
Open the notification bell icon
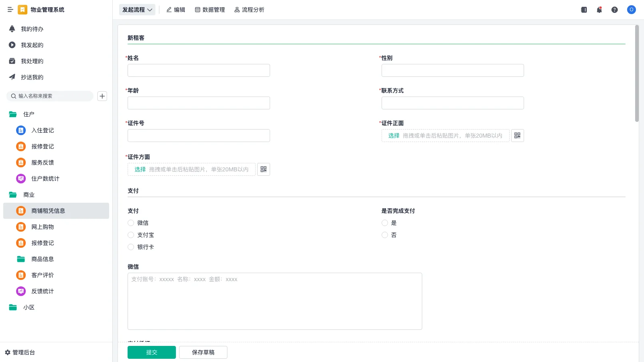click(599, 10)
